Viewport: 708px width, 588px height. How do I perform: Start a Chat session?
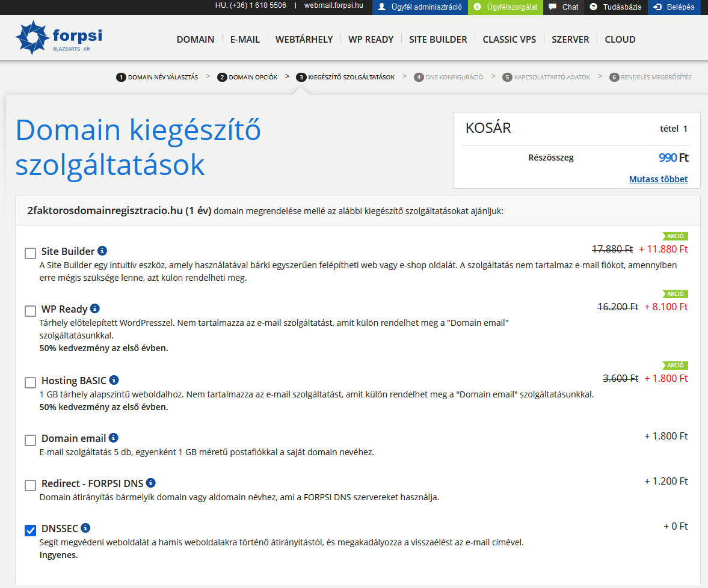click(x=564, y=7)
